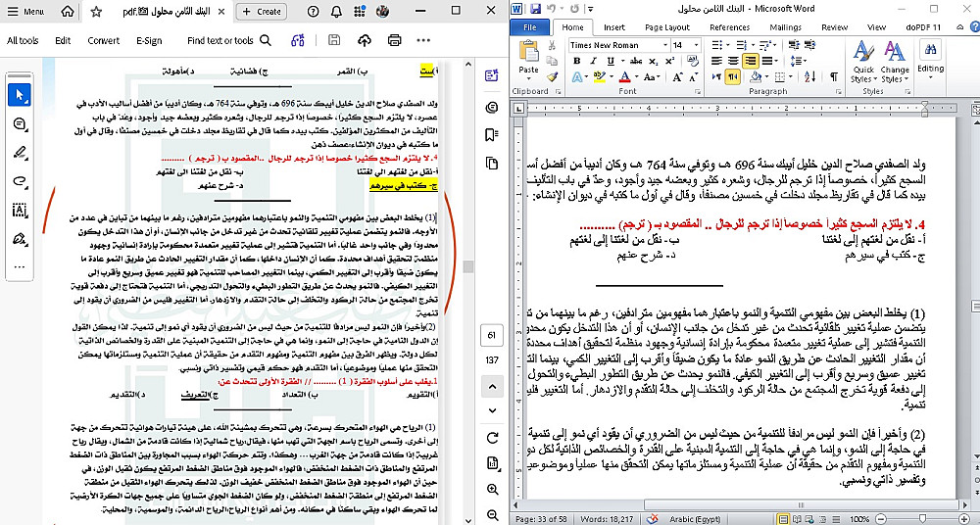Toggle right-to-left text direction in Word

[x=732, y=76]
